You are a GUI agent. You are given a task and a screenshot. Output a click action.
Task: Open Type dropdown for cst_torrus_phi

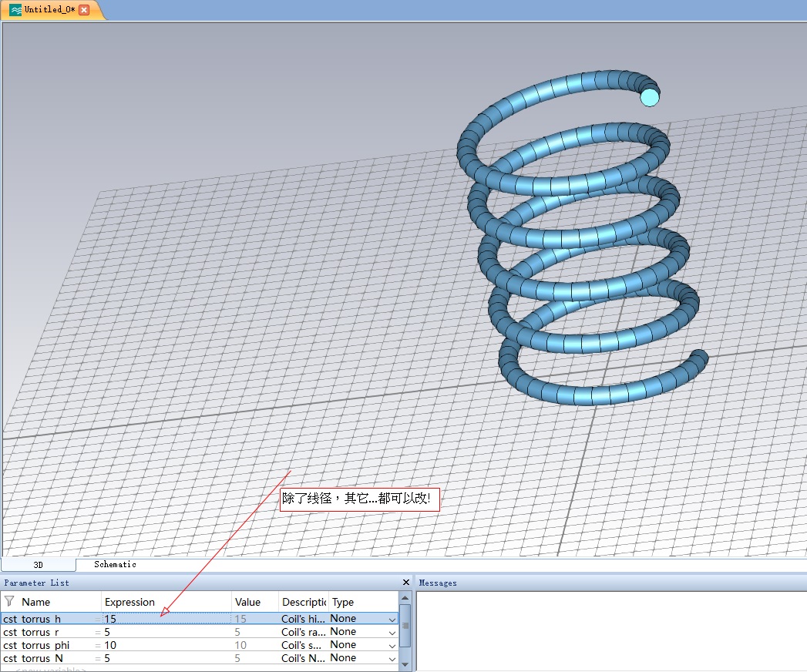coord(392,645)
